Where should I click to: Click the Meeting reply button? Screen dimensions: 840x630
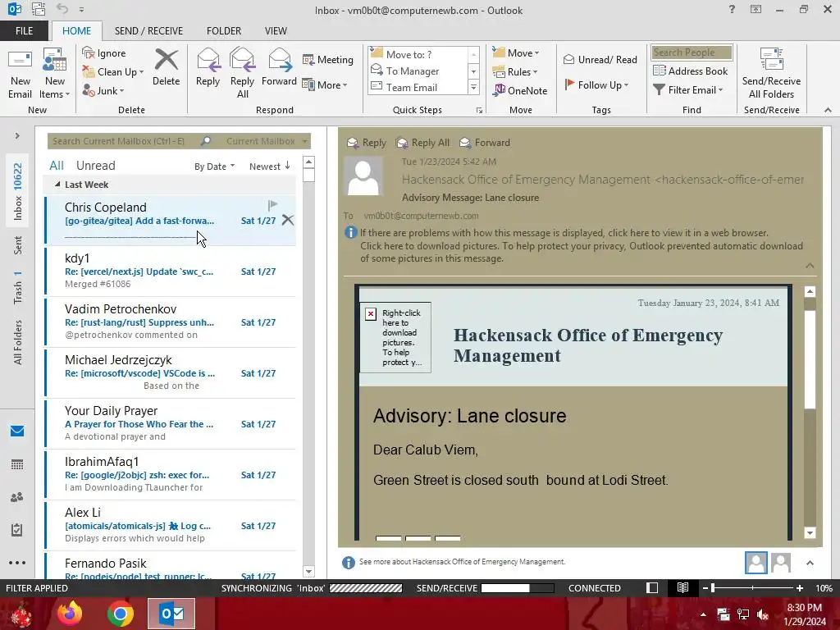[328, 59]
